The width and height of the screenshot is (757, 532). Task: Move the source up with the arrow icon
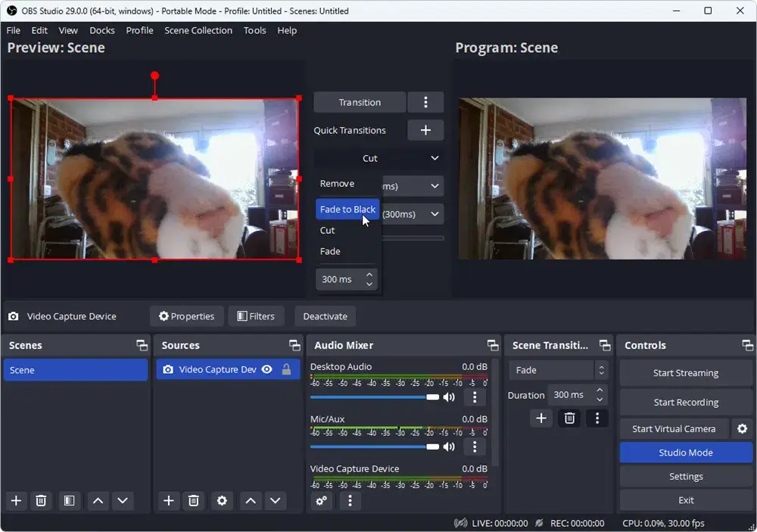coord(251,500)
